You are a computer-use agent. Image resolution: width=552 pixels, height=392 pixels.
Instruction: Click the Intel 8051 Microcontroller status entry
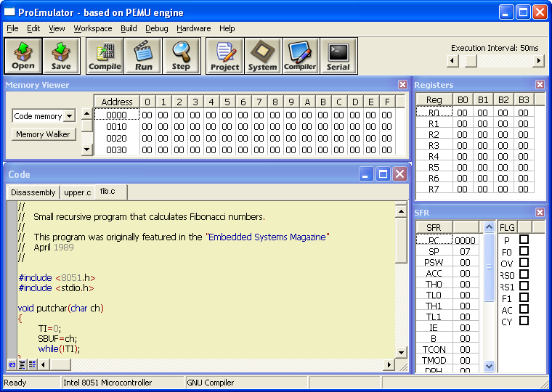(123, 383)
